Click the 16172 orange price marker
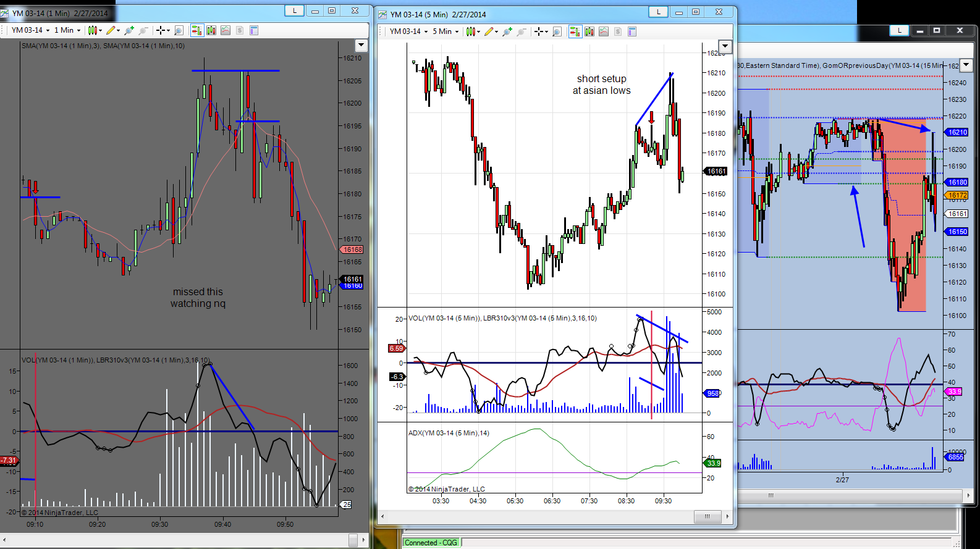This screenshot has width=980, height=549. (x=957, y=195)
